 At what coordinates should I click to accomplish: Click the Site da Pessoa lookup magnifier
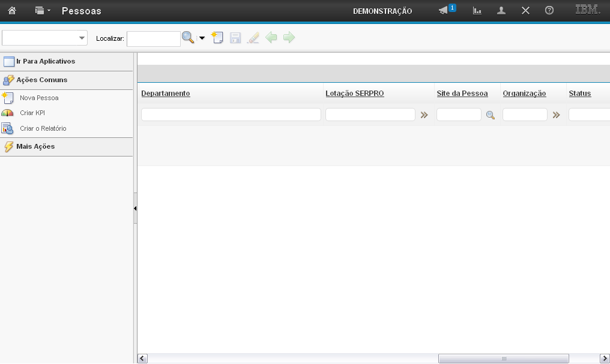(x=491, y=115)
